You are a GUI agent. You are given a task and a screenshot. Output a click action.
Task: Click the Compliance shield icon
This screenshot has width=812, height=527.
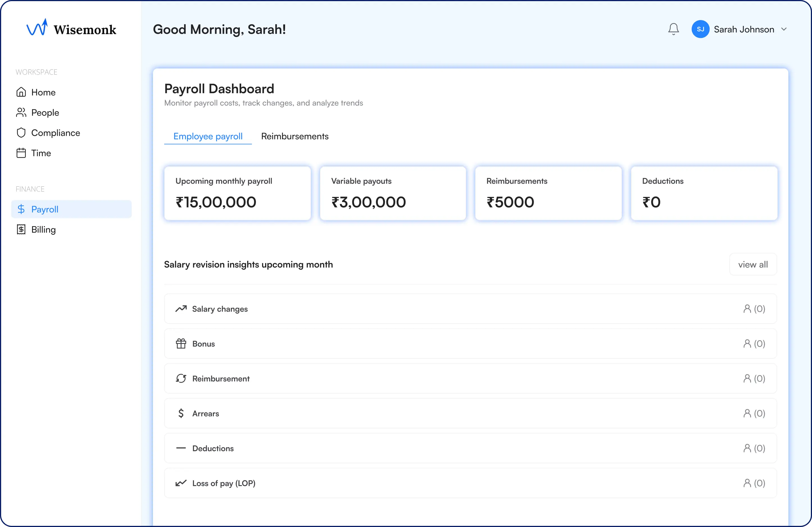[x=21, y=133]
